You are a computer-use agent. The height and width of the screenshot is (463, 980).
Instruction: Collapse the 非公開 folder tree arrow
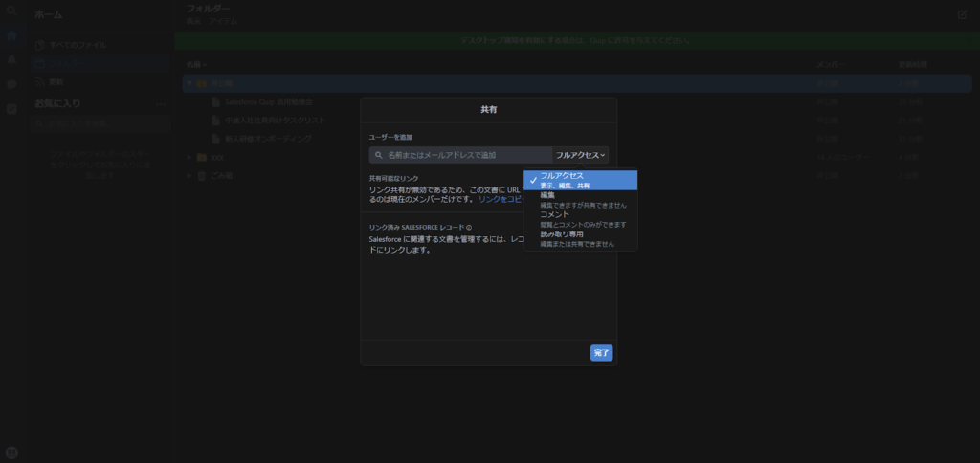189,83
